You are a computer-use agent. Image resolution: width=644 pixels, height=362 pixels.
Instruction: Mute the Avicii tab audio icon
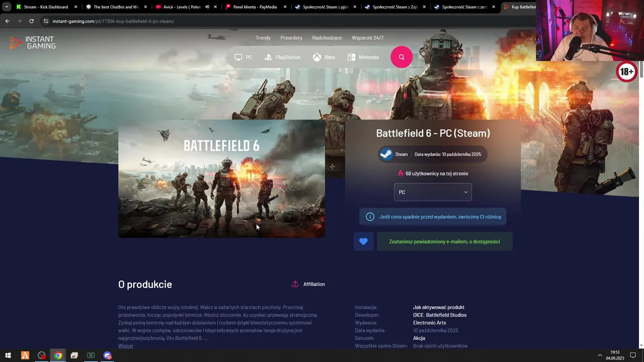click(x=207, y=7)
